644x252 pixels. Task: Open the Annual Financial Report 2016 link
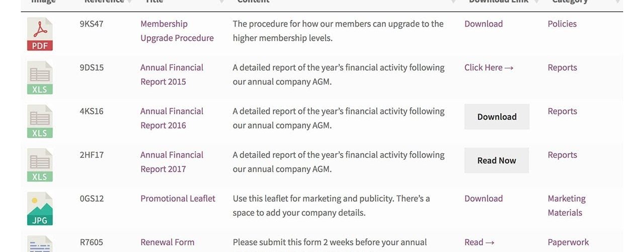172,118
